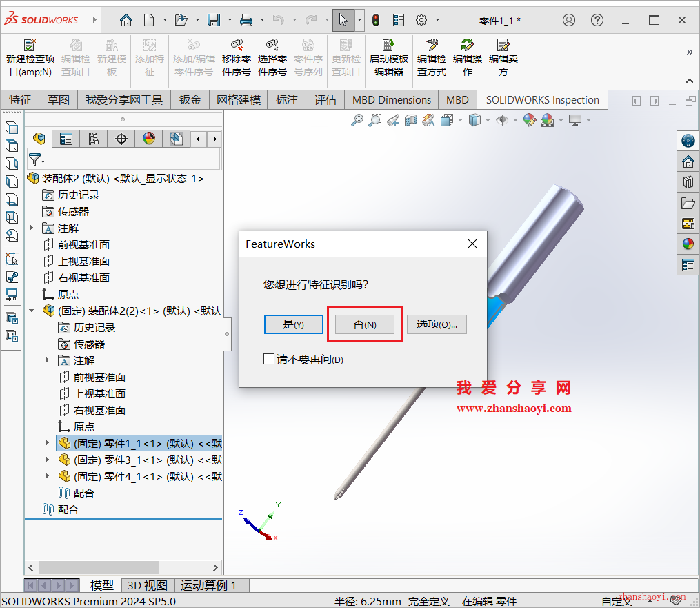Expand the nested 注解 node under 装配体2(2)
This screenshot has height=608, width=700.
point(48,360)
